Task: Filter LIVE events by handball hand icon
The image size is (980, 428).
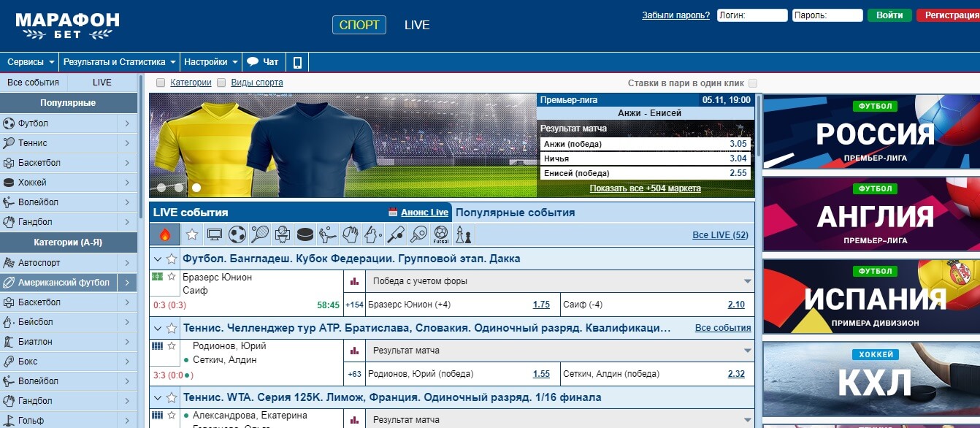Action: point(350,234)
